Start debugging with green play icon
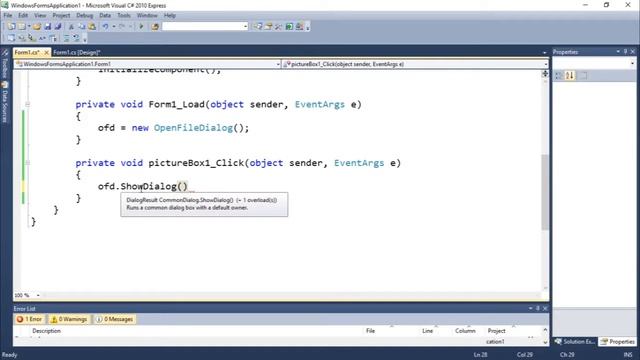The width and height of the screenshot is (640, 360). pos(141,27)
